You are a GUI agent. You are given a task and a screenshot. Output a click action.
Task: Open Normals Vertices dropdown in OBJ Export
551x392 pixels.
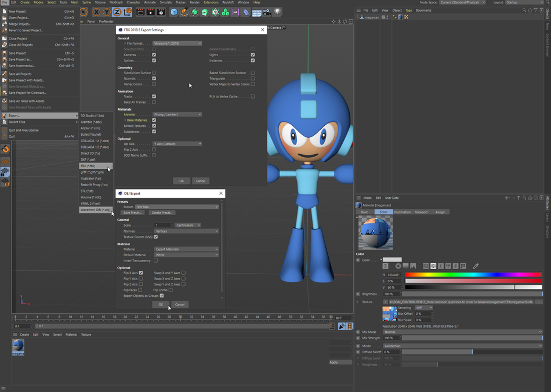187,231
